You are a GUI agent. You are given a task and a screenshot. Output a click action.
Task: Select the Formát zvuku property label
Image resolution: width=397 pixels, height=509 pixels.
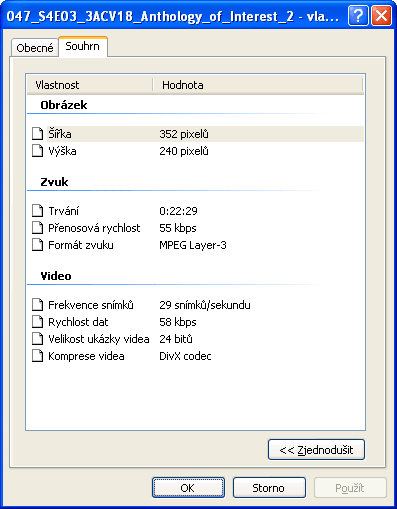(x=81, y=245)
